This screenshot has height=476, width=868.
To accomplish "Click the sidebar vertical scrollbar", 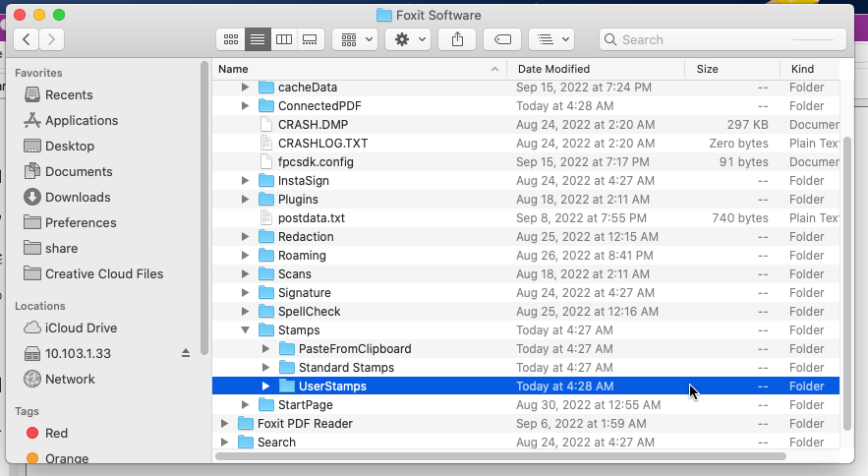I will coord(204,208).
